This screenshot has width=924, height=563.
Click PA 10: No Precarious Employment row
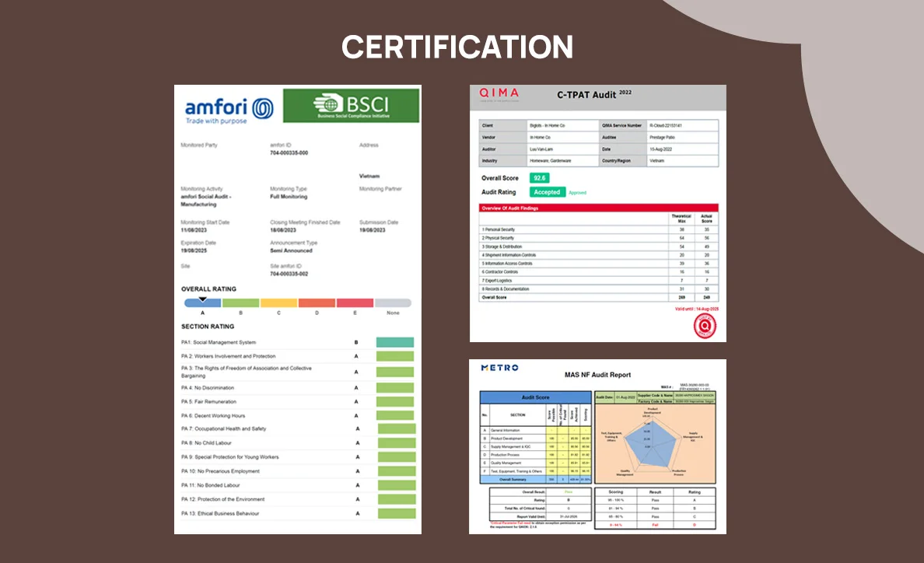(298, 471)
